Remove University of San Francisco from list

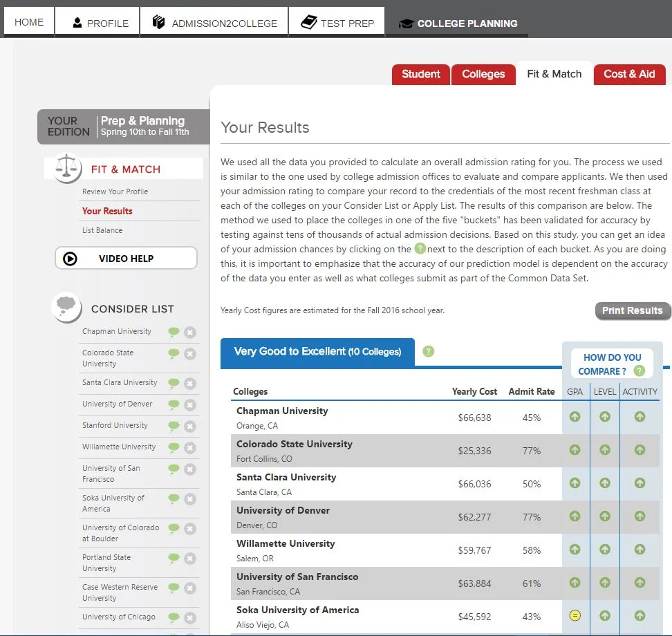[x=190, y=469]
